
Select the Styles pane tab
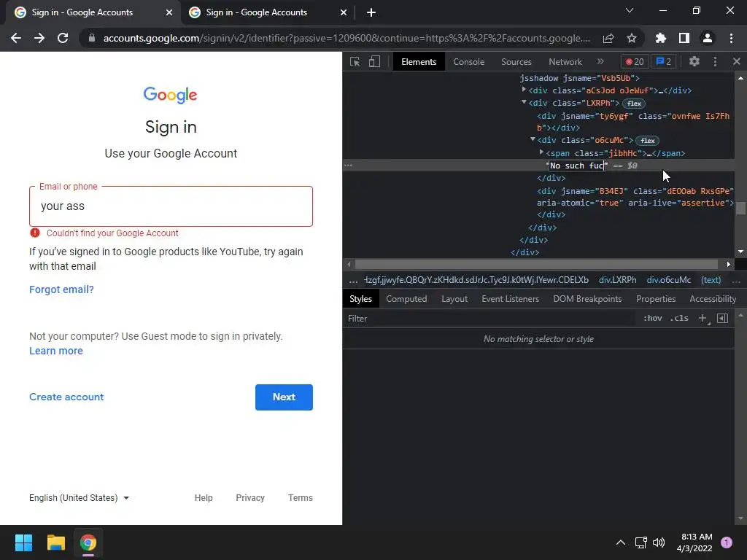tap(360, 299)
